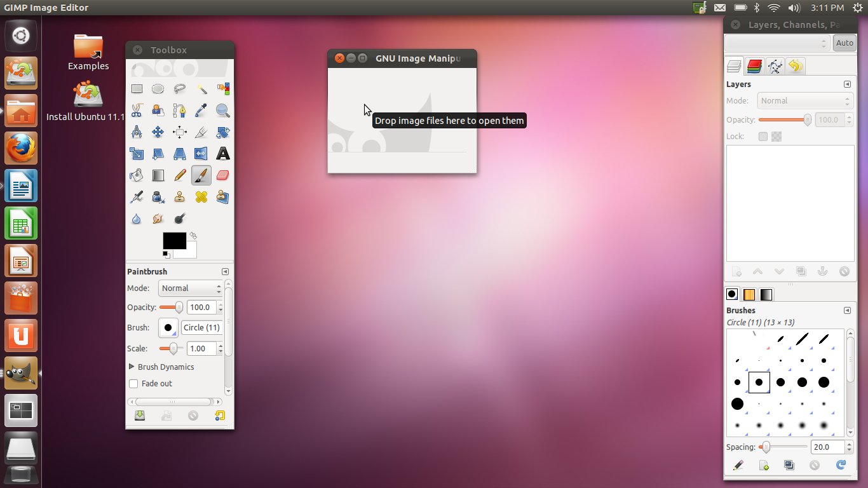
Task: Create a new brush in Brushes panel
Action: (764, 465)
